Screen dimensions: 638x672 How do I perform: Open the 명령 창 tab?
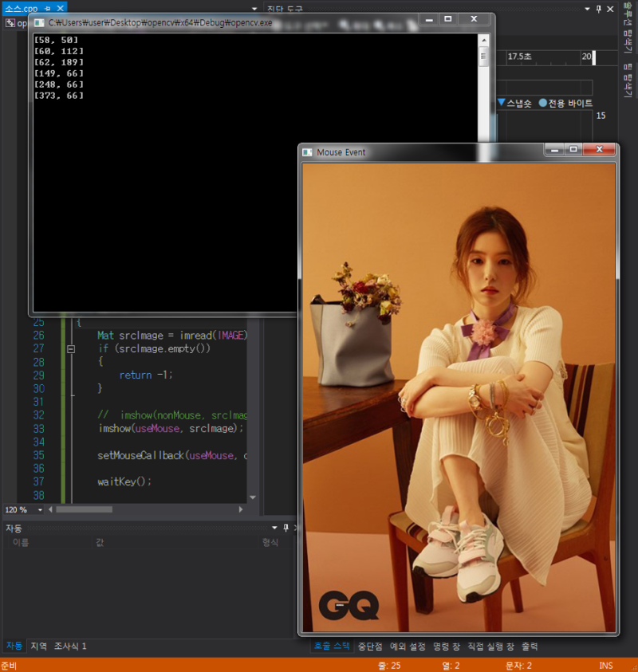447,646
